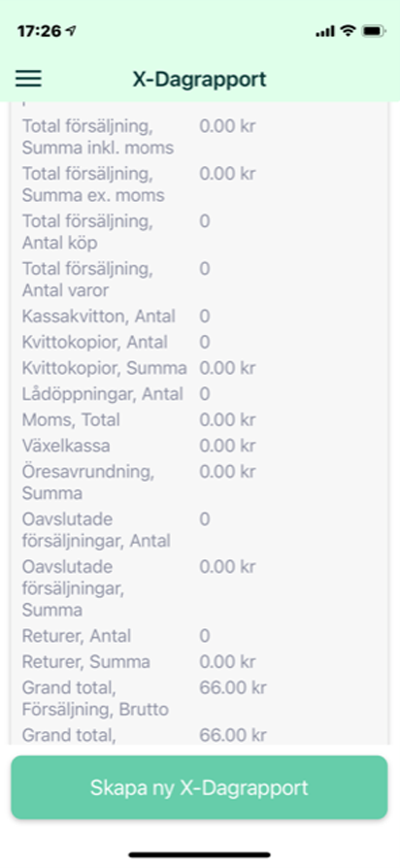Select the Växelkassa row label
The height and width of the screenshot is (868, 400).
click(66, 446)
